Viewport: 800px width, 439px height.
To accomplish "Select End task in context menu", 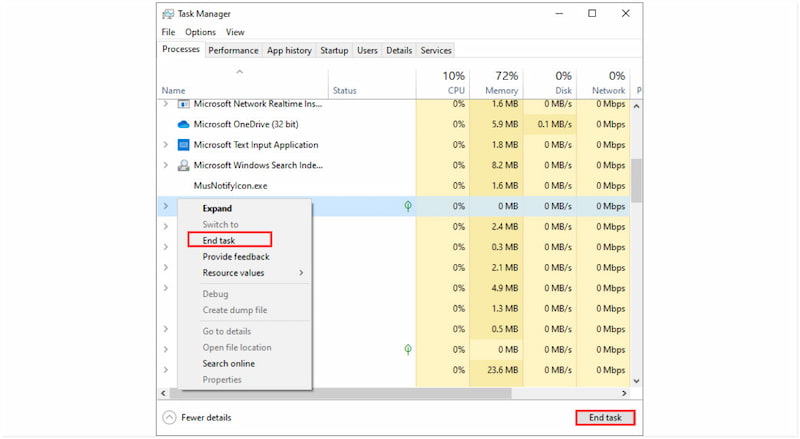I will (218, 240).
